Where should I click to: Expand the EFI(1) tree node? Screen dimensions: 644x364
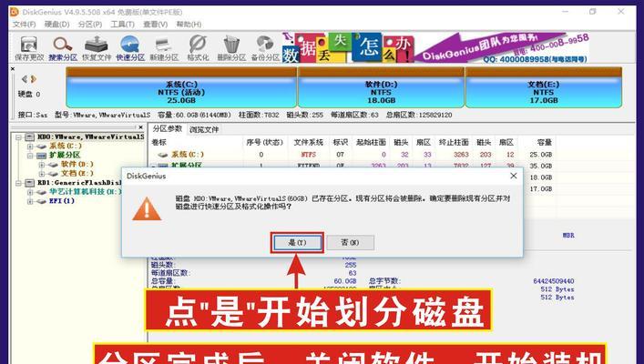[30, 201]
